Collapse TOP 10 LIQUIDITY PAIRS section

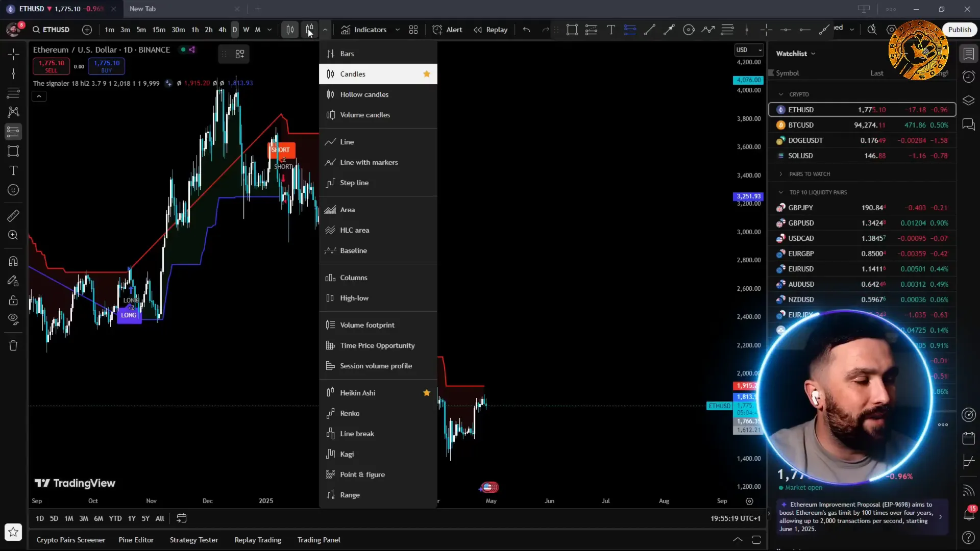tap(781, 192)
